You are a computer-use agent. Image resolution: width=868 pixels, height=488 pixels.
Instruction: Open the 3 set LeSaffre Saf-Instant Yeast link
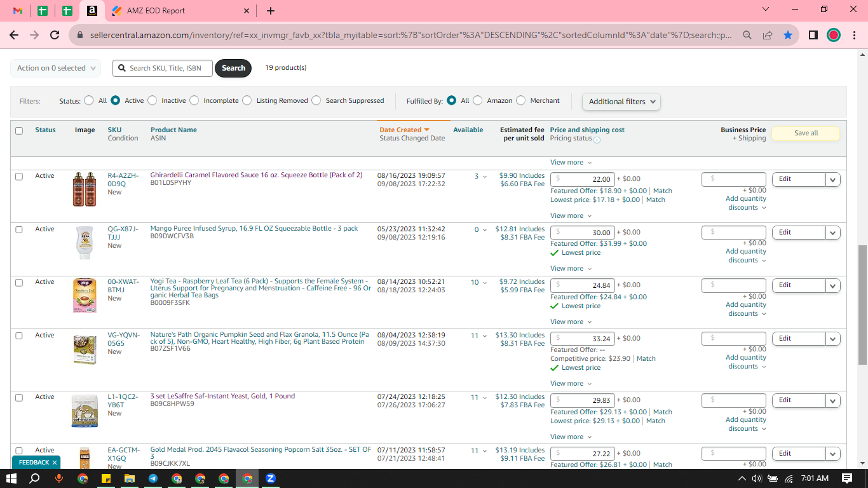tap(222, 396)
